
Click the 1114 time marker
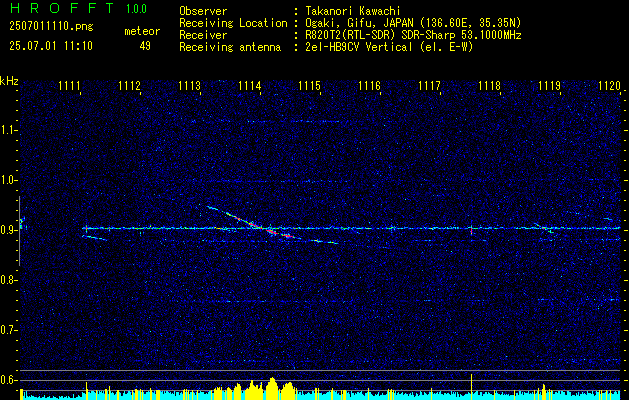[250, 86]
